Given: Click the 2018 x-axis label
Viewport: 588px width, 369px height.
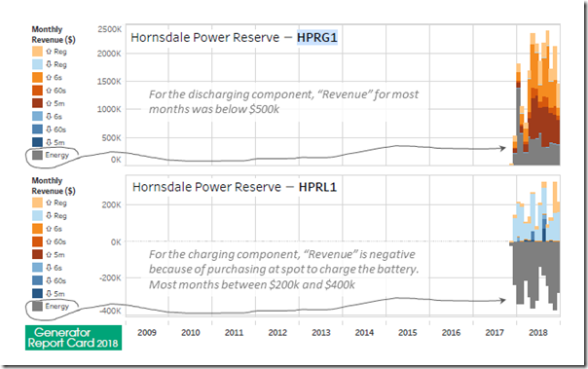Looking at the screenshot, I should pyautogui.click(x=538, y=332).
